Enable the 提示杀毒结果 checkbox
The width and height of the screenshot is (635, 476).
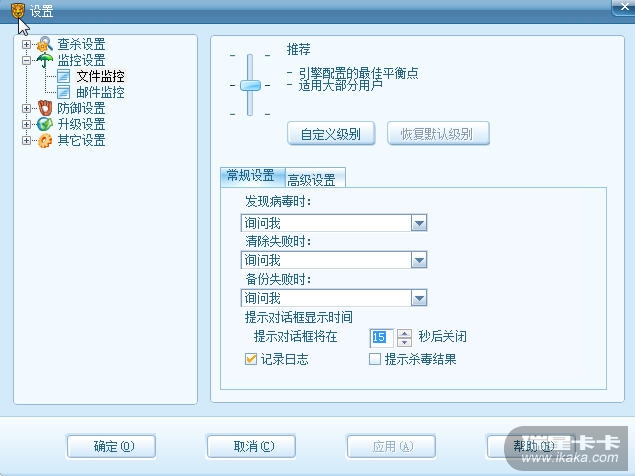375,359
